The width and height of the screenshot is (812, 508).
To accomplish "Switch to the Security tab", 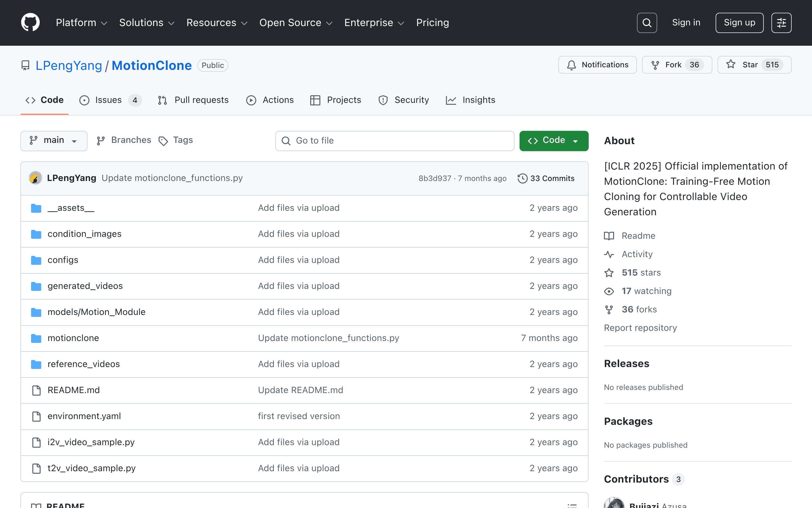I will (404, 100).
